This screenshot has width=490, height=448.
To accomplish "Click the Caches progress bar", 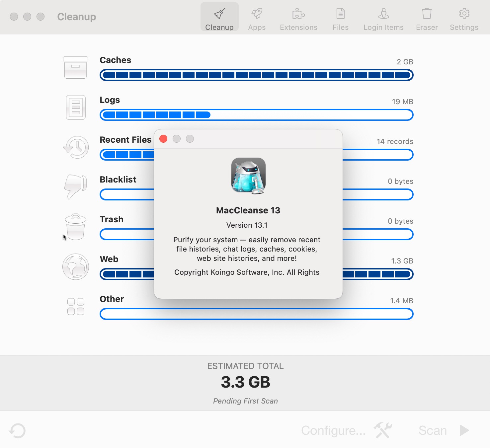I will coord(257,75).
